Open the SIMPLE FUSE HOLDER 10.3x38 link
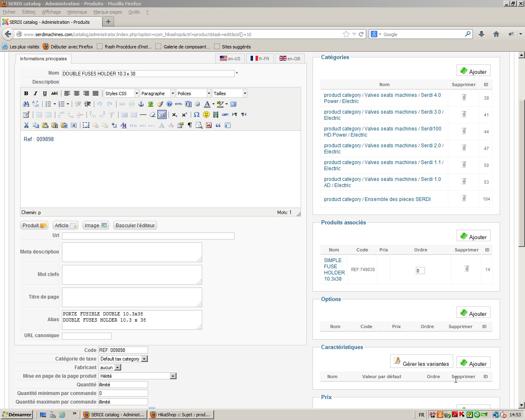This screenshot has width=525, height=420. [334, 269]
